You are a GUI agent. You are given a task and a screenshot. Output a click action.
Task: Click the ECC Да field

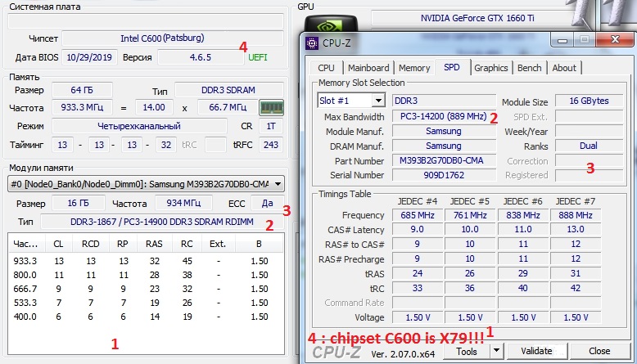point(267,203)
